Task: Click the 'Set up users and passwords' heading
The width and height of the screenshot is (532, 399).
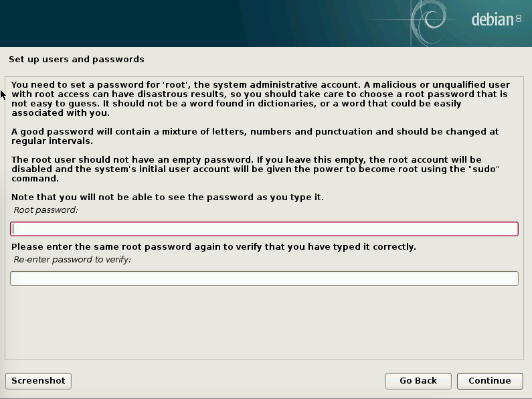Action: coord(76,60)
